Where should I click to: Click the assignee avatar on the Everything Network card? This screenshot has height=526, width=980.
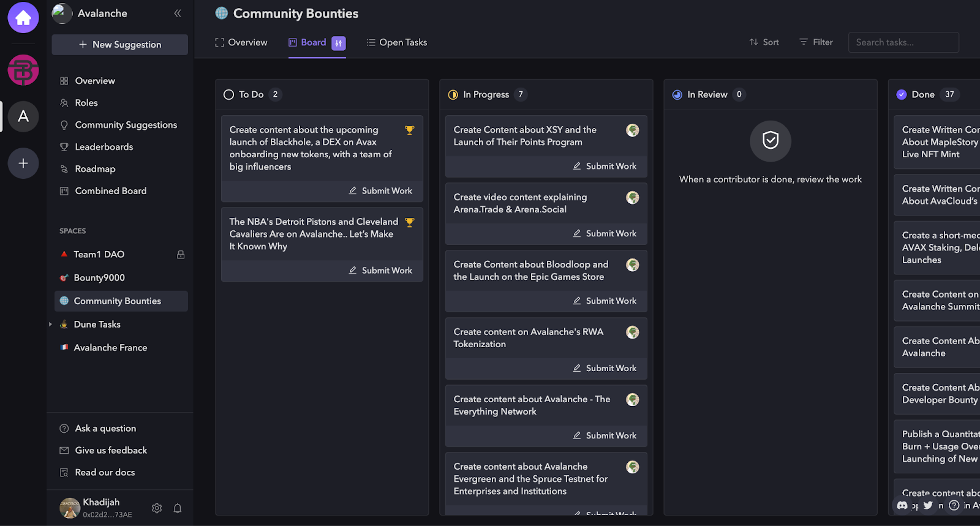tap(633, 399)
